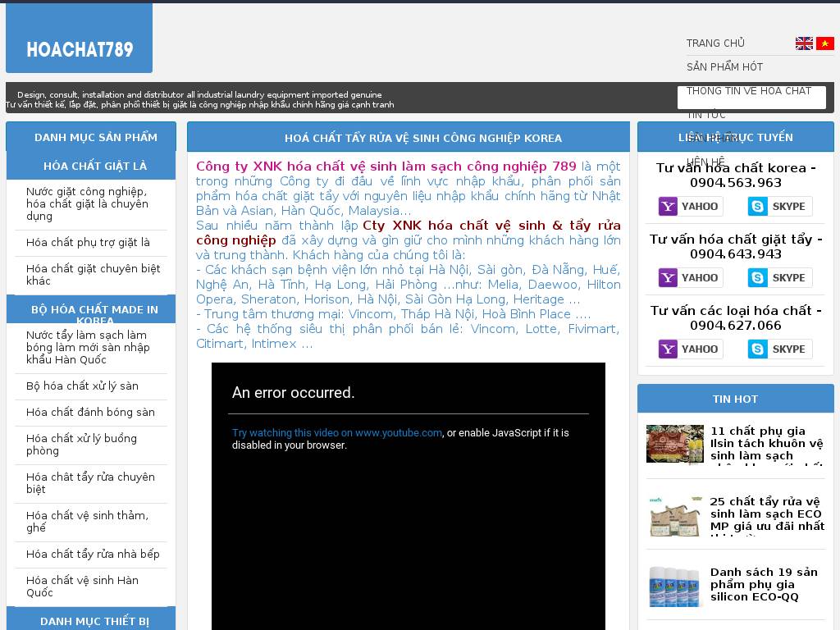The width and height of the screenshot is (840, 630).
Task: Open Skype chat under 0904.563.963
Action: coord(779,207)
